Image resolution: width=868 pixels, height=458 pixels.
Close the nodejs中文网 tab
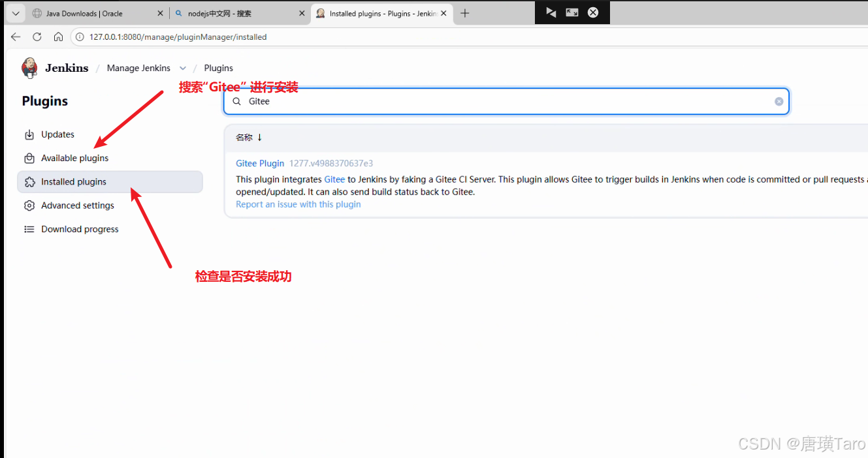point(302,13)
